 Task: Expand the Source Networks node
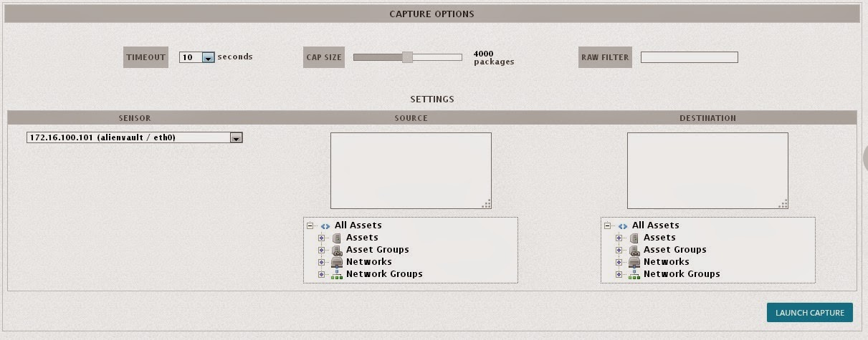[322, 262]
